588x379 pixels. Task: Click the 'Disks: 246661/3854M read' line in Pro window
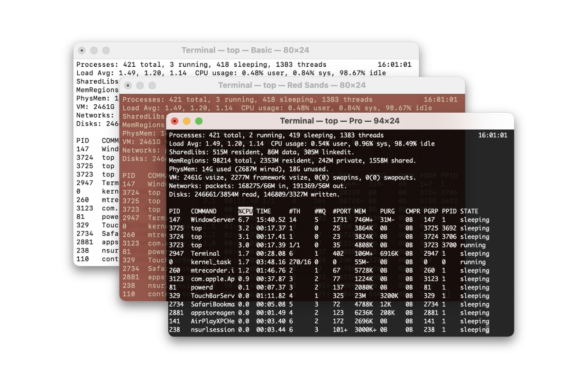pyautogui.click(x=254, y=194)
